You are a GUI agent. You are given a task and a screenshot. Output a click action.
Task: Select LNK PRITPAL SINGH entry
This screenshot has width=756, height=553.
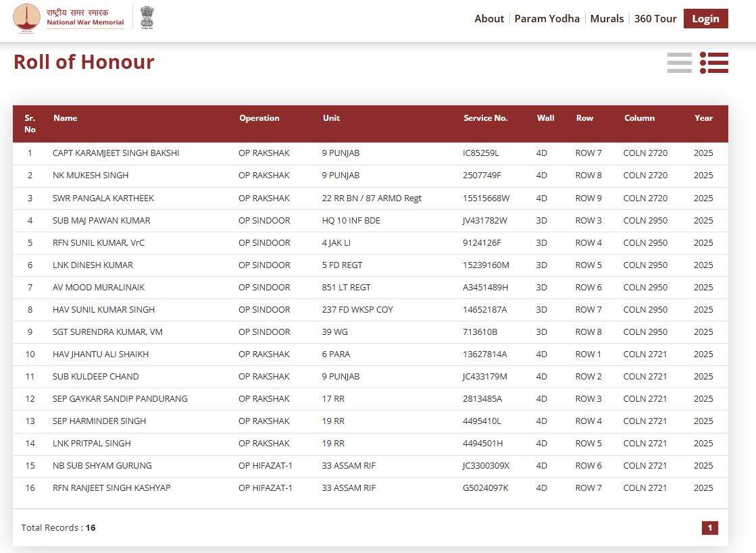click(92, 443)
